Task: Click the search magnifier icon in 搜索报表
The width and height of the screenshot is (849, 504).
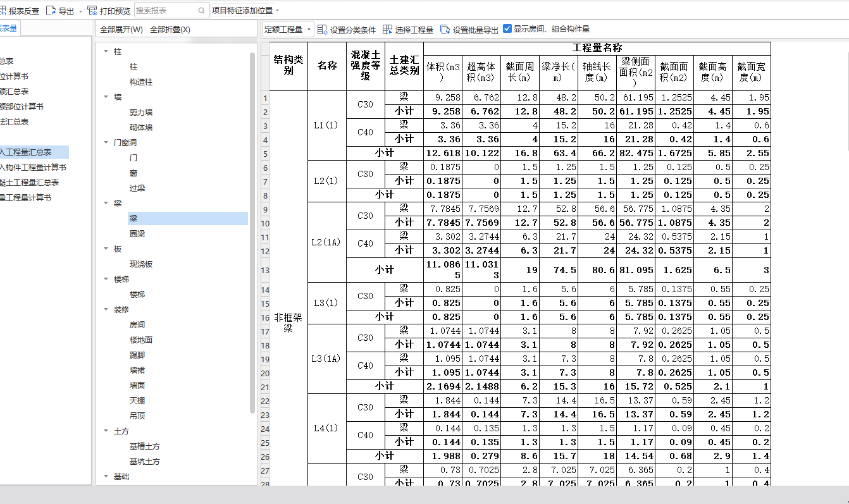Action: [x=202, y=11]
